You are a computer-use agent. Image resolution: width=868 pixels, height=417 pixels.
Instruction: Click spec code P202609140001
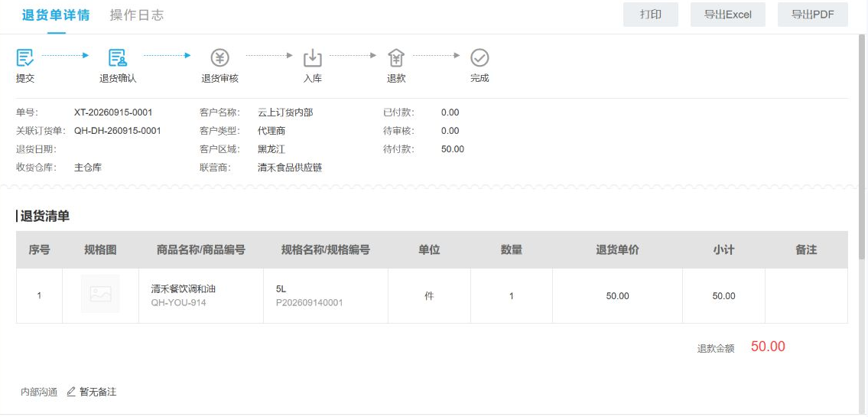[309, 303]
